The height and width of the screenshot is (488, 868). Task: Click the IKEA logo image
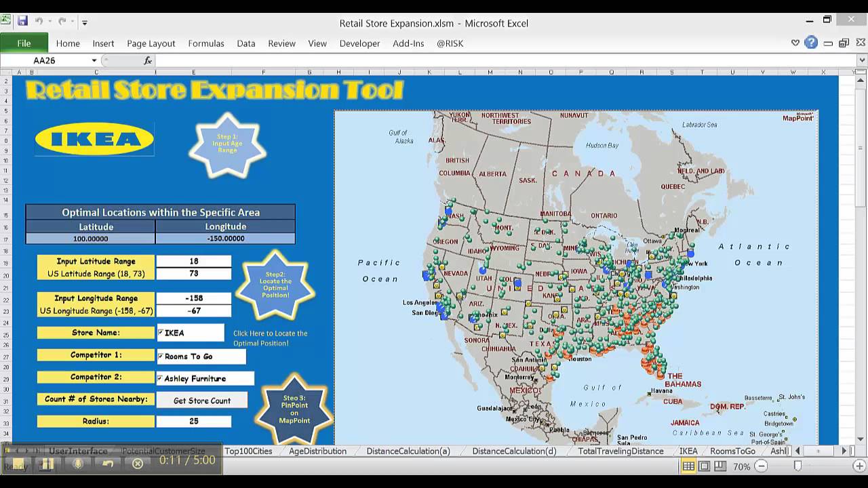click(x=94, y=140)
